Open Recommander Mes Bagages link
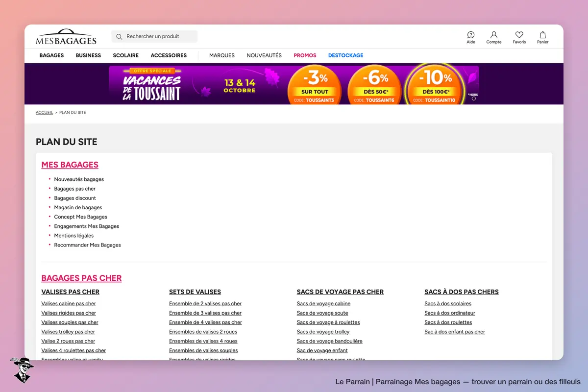Viewport: 588px width, 392px height. point(88,245)
